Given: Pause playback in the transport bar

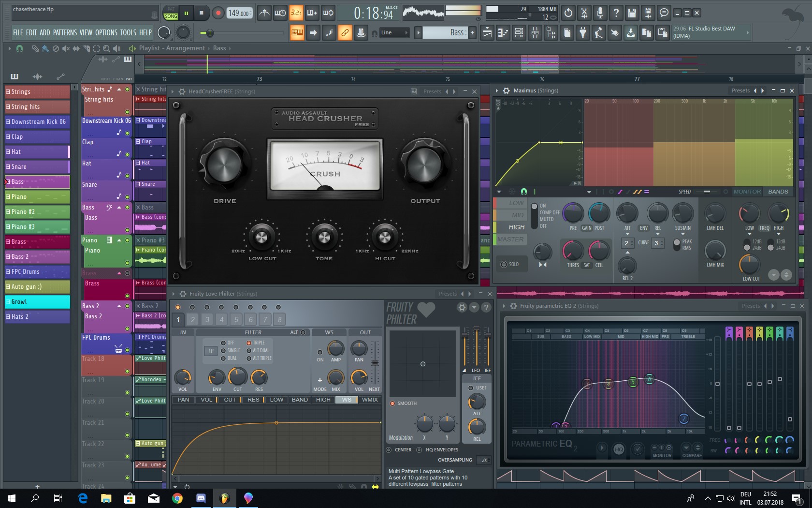Looking at the screenshot, I should point(186,13).
